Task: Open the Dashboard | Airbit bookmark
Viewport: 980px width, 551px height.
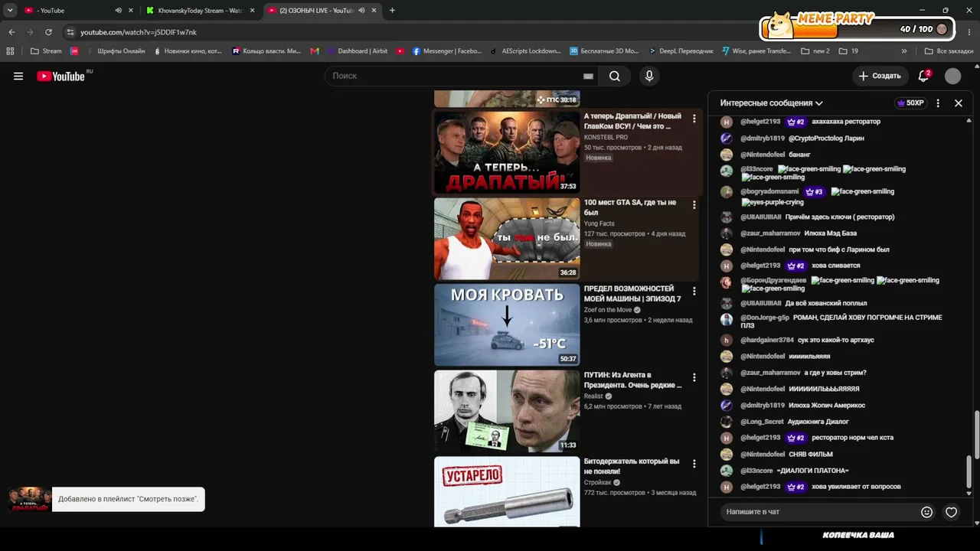Action: tap(357, 51)
